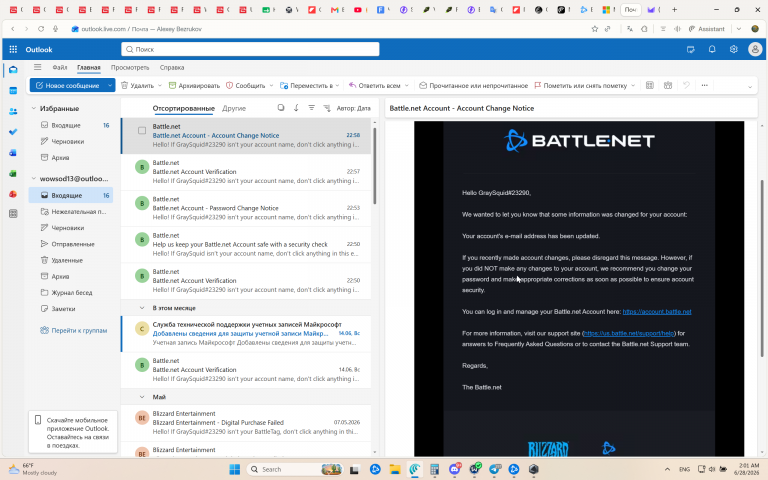Click Перейти к группам link
The width and height of the screenshot is (768, 480).
tap(73, 331)
